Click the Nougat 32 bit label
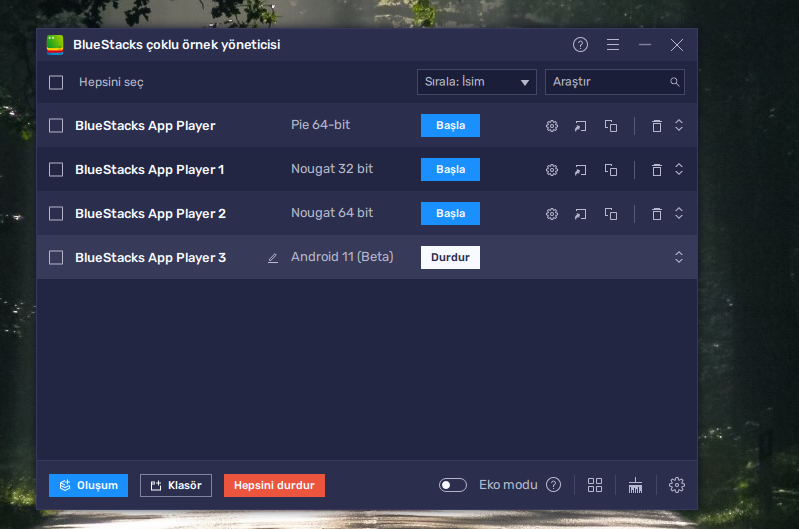Viewport: 799px width, 529px height. pyautogui.click(x=332, y=169)
